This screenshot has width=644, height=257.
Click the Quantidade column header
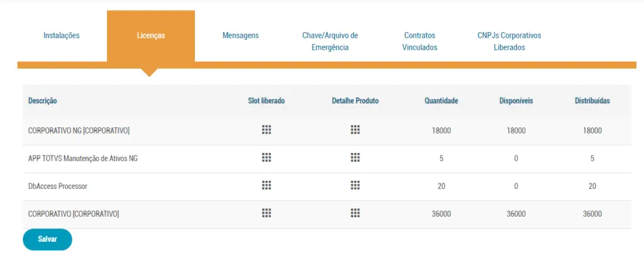tap(441, 101)
